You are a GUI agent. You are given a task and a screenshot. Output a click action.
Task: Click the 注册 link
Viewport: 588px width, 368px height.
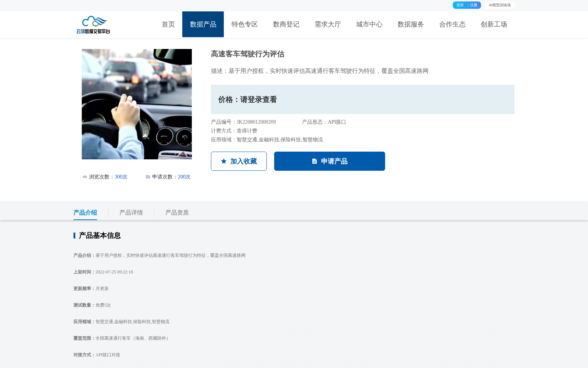(x=474, y=5)
